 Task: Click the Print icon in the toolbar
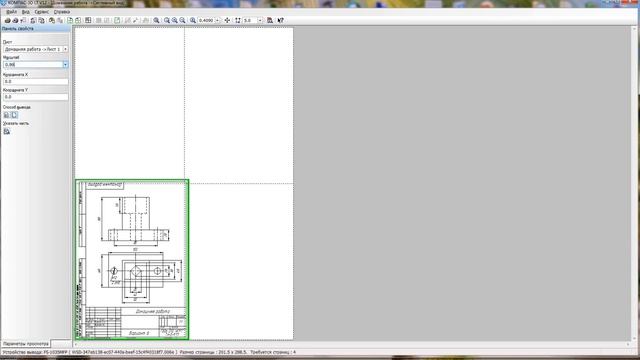click(x=7, y=20)
